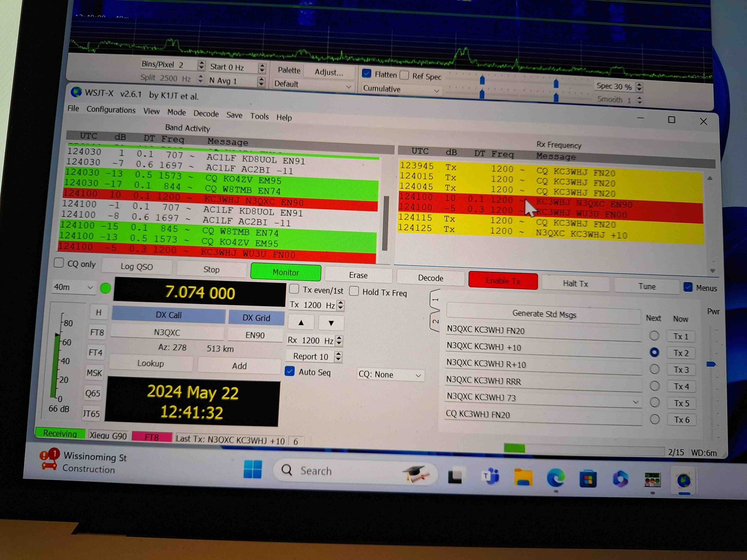Shift Tx frequency up with the up arrow
747x560 pixels.
(301, 323)
